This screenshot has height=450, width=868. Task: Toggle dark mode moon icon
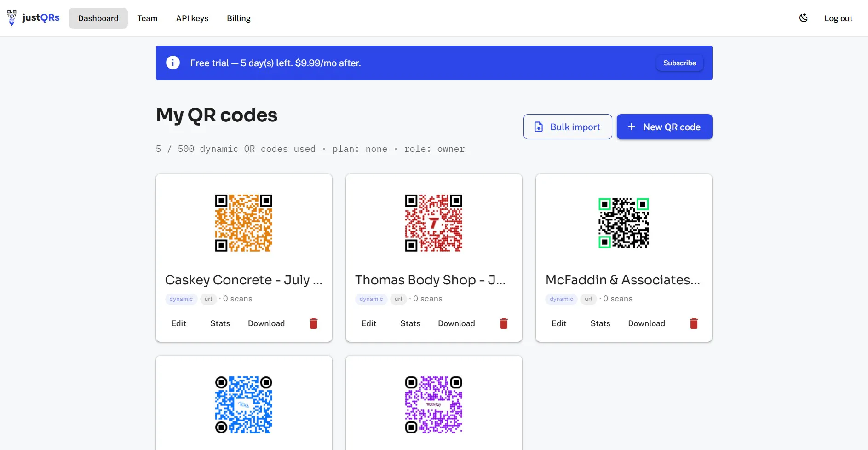tap(804, 18)
